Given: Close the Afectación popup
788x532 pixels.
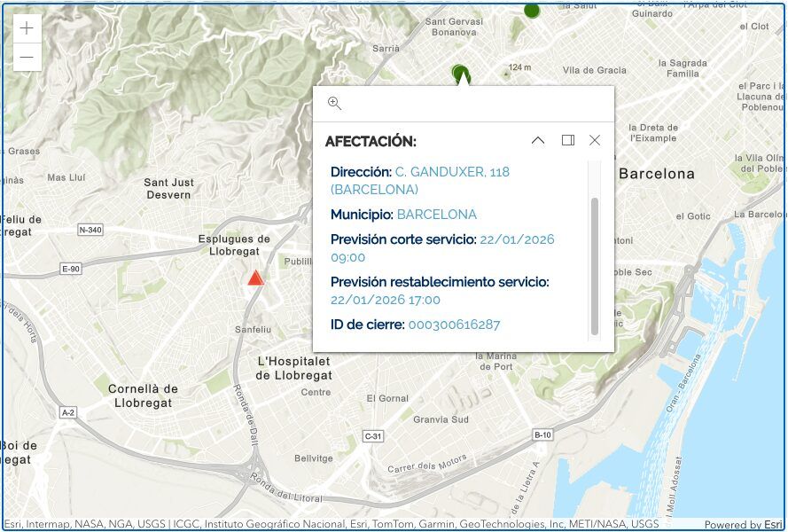Looking at the screenshot, I should tap(595, 140).
